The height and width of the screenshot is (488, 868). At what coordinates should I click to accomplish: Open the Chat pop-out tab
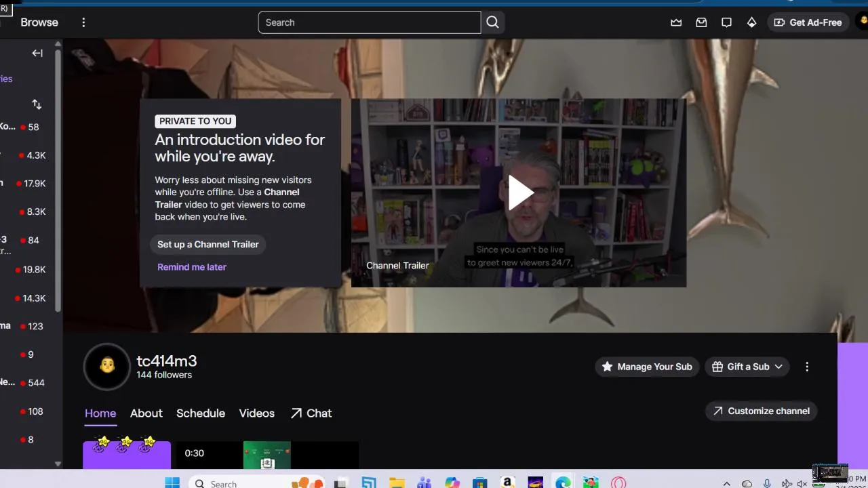coord(311,413)
